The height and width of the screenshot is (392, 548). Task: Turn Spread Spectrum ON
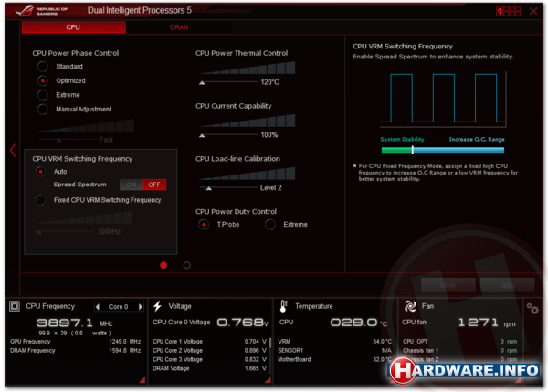[132, 185]
